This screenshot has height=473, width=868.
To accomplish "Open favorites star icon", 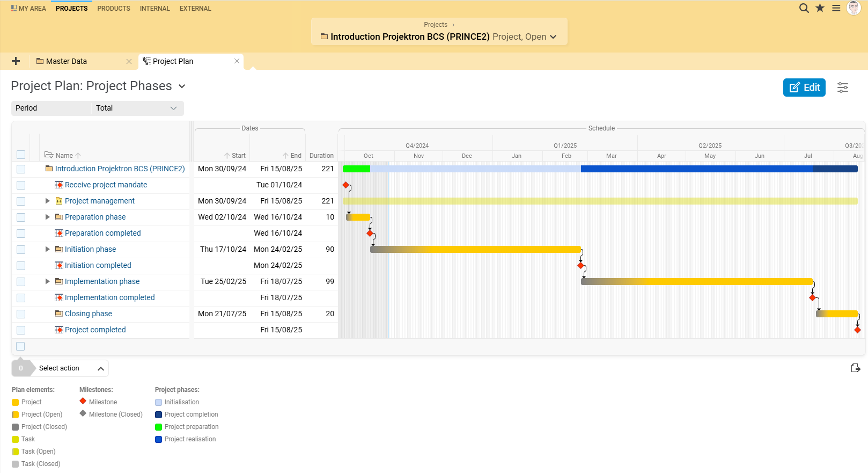I will [x=820, y=8].
